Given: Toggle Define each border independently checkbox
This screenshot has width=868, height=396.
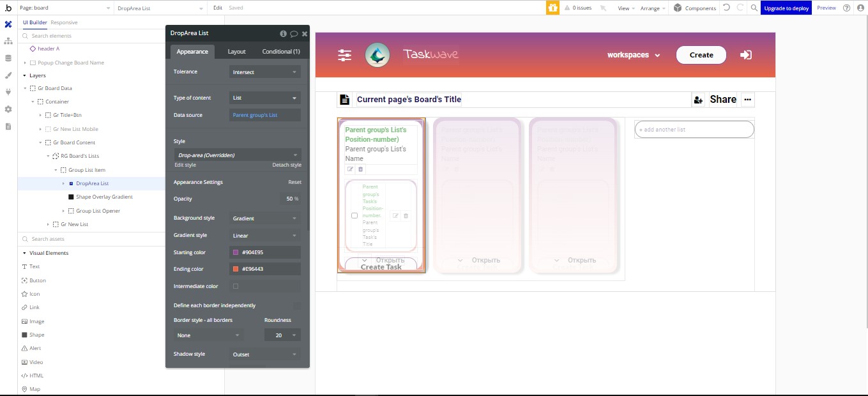Looking at the screenshot, I should 296,305.
